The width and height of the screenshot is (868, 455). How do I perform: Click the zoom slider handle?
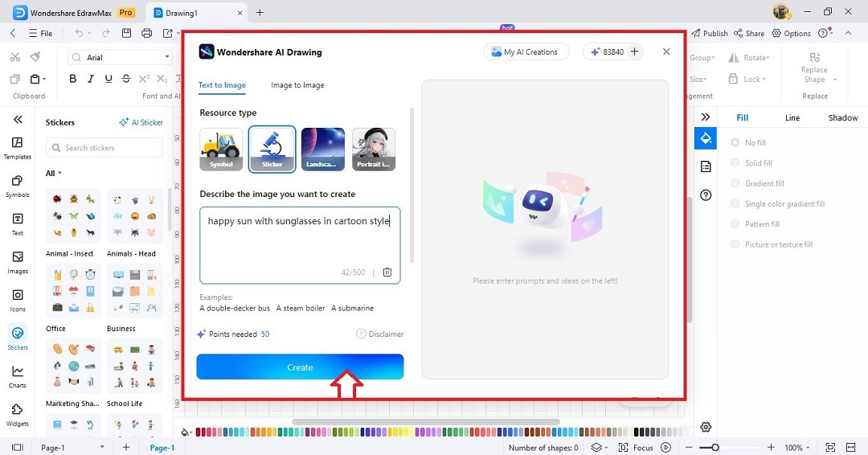715,447
